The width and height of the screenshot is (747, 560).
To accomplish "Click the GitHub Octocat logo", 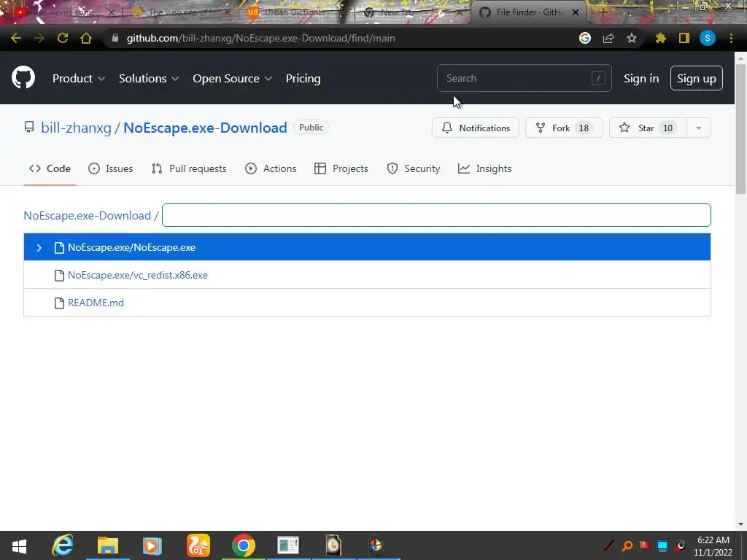I will [x=23, y=78].
